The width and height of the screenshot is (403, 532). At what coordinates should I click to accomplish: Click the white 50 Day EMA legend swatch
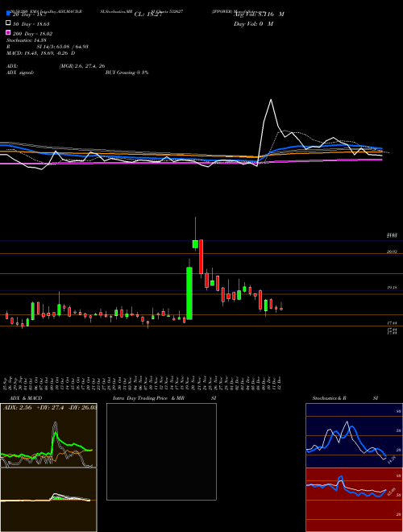click(x=8, y=23)
